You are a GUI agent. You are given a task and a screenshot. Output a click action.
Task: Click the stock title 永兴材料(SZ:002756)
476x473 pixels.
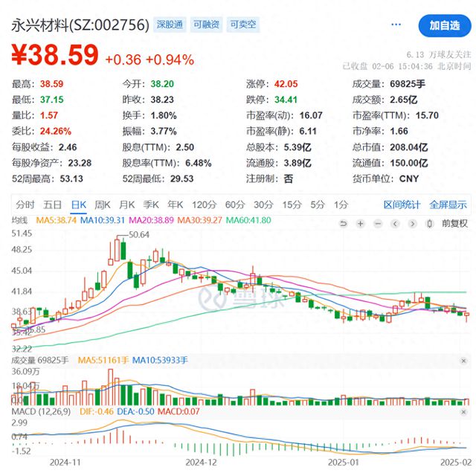click(x=80, y=25)
